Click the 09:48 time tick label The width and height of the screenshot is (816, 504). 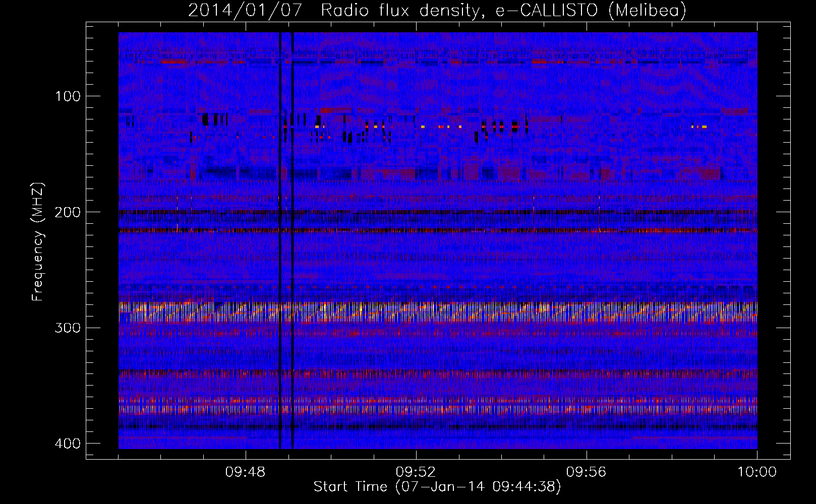(x=245, y=472)
